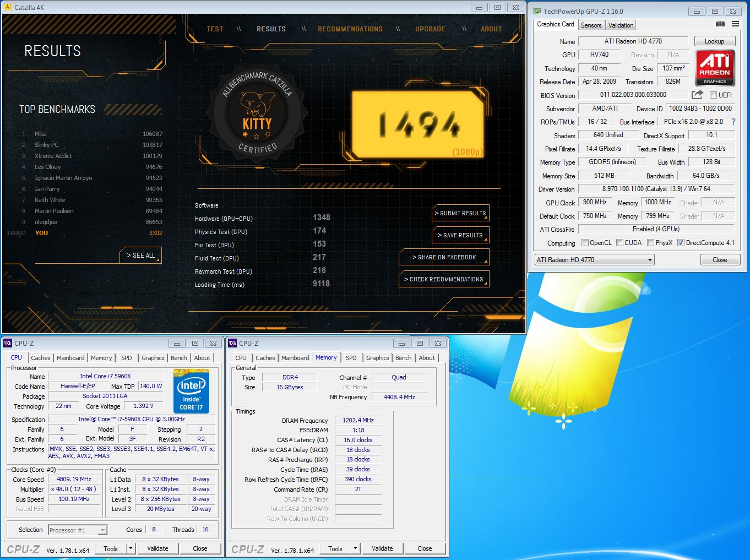Screen dimensions: 750x560
Task: Click SHARE ON FACEBOOK button
Action: click(444, 257)
